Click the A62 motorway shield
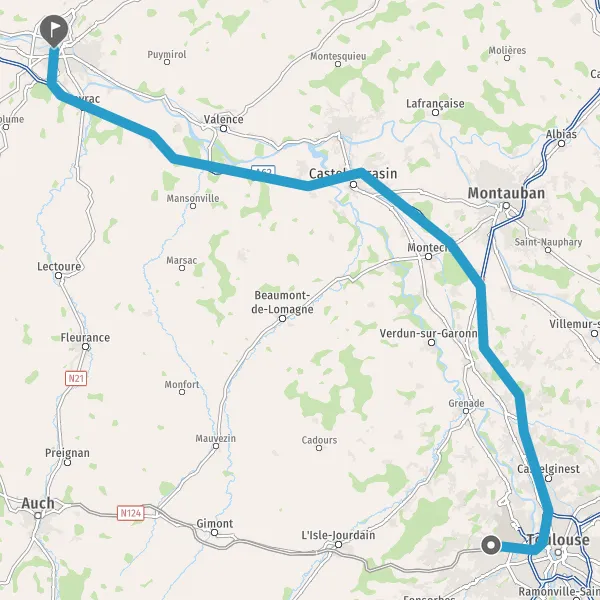This screenshot has height=600, width=600. point(263,170)
